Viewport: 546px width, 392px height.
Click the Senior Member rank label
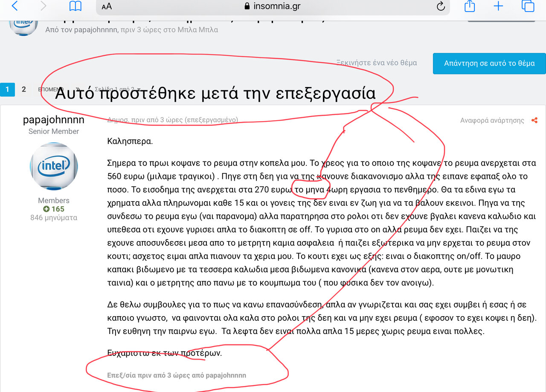click(x=54, y=131)
